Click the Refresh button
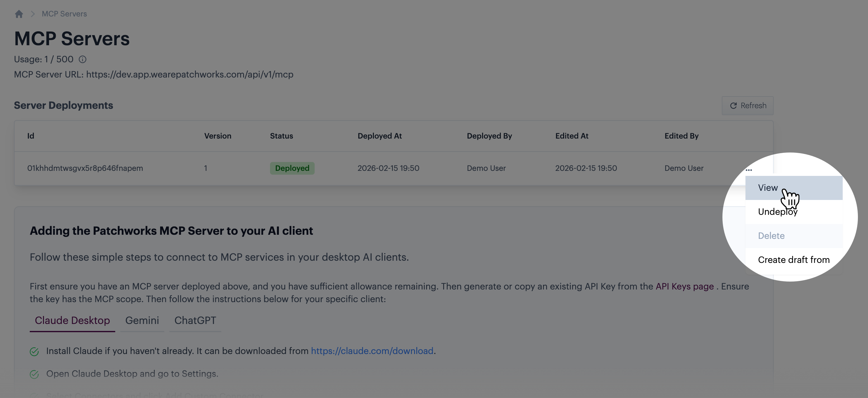The width and height of the screenshot is (868, 398). coord(747,106)
